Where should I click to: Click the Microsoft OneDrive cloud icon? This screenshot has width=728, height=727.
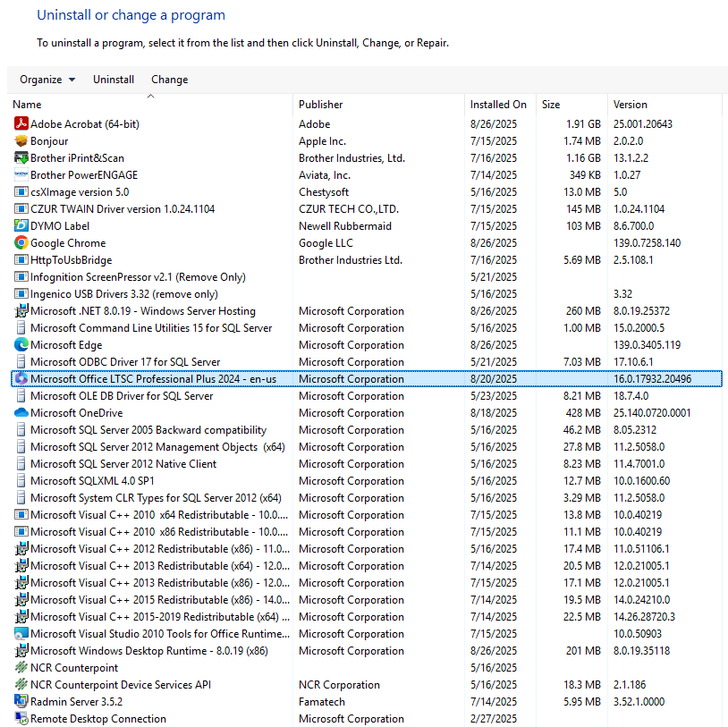coord(21,413)
